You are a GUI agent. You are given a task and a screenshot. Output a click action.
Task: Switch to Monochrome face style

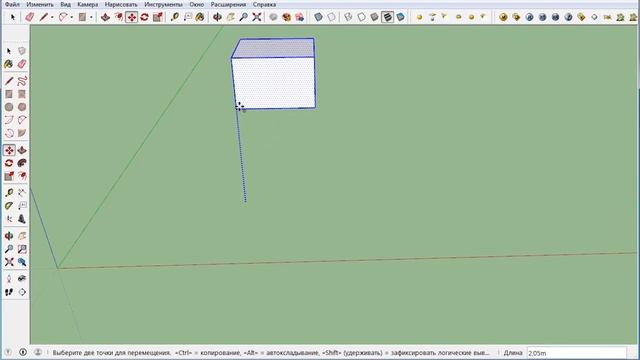click(400, 17)
